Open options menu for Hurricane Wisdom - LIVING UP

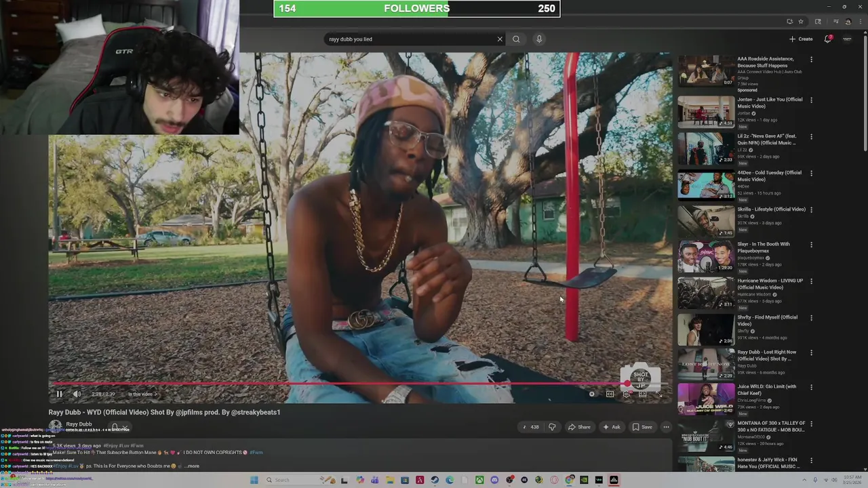[x=811, y=282]
